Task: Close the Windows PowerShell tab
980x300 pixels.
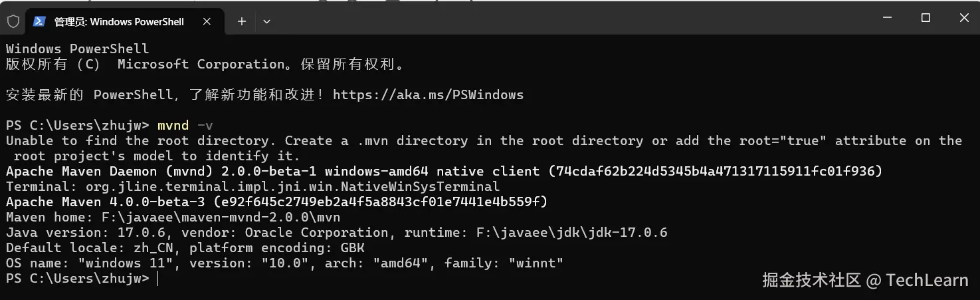Action: click(x=206, y=21)
